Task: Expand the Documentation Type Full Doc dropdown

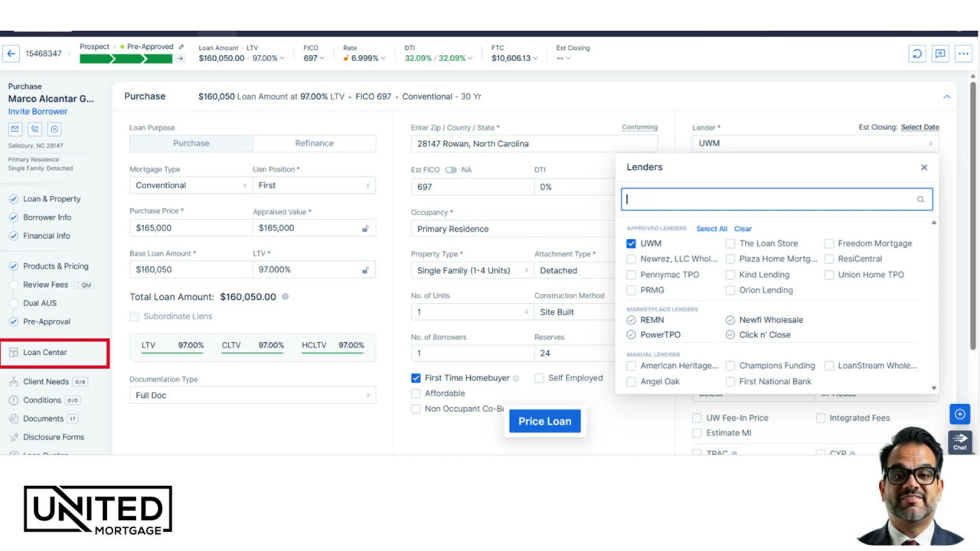Action: 253,396
